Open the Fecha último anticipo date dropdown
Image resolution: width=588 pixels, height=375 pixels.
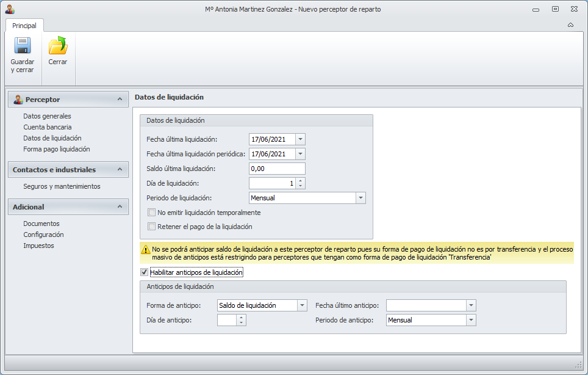coord(471,305)
